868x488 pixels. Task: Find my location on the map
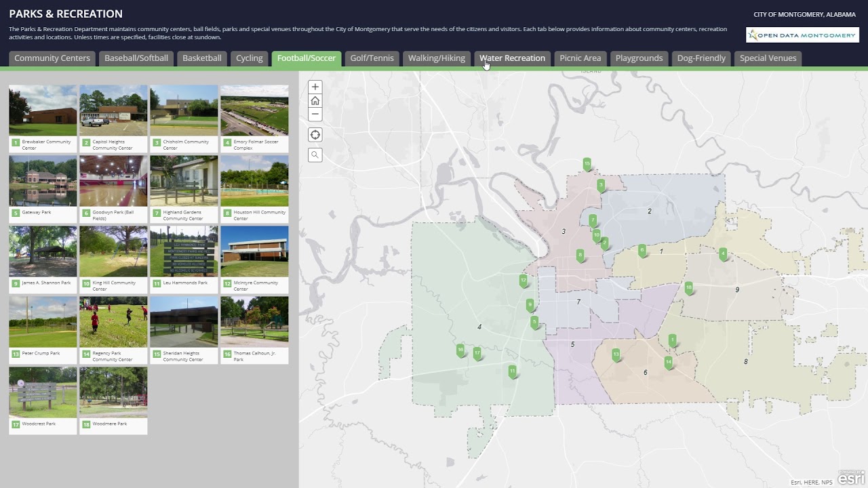[315, 134]
